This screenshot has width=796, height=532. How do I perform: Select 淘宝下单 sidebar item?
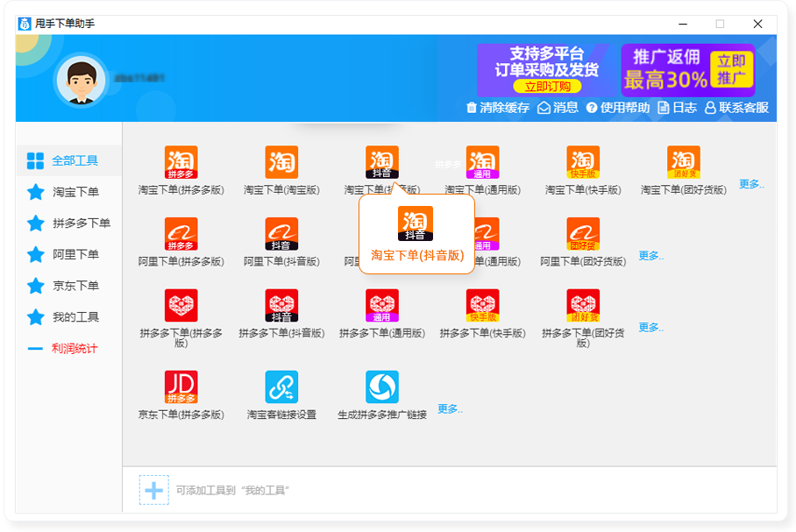[x=68, y=192]
